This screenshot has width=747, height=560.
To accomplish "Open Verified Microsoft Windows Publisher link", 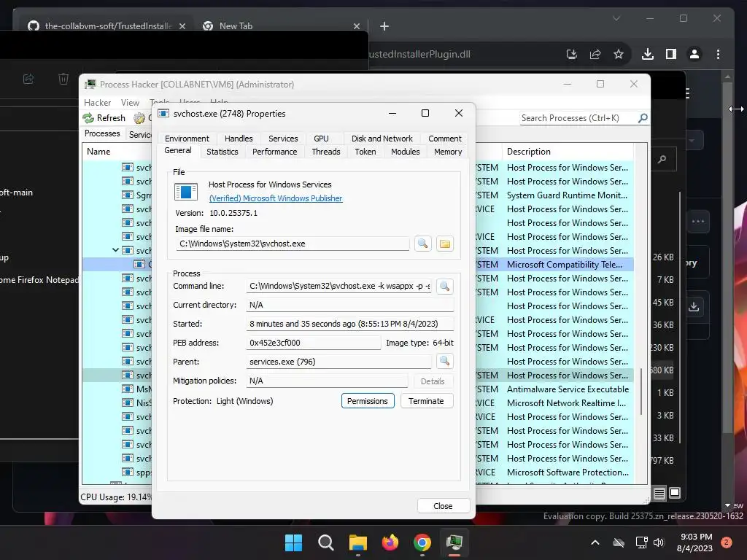I will point(276,198).
